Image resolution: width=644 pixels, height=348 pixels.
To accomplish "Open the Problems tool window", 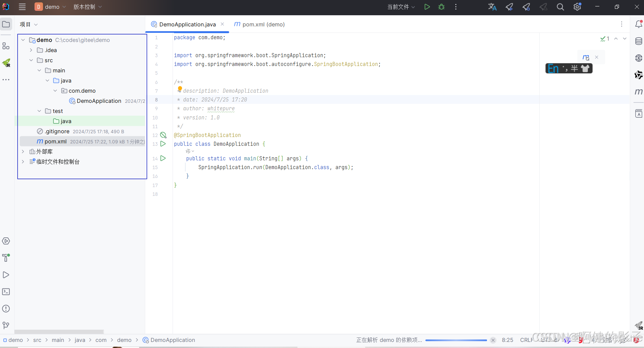I will click(x=6, y=309).
